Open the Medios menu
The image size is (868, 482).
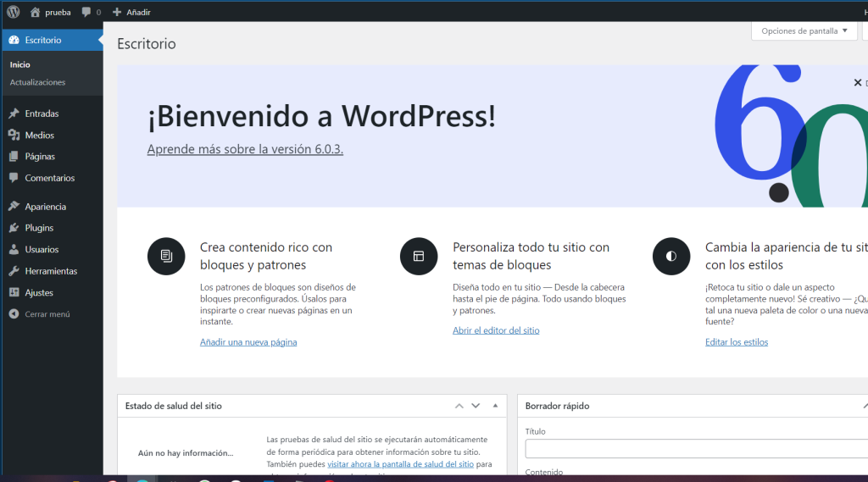tap(52, 135)
